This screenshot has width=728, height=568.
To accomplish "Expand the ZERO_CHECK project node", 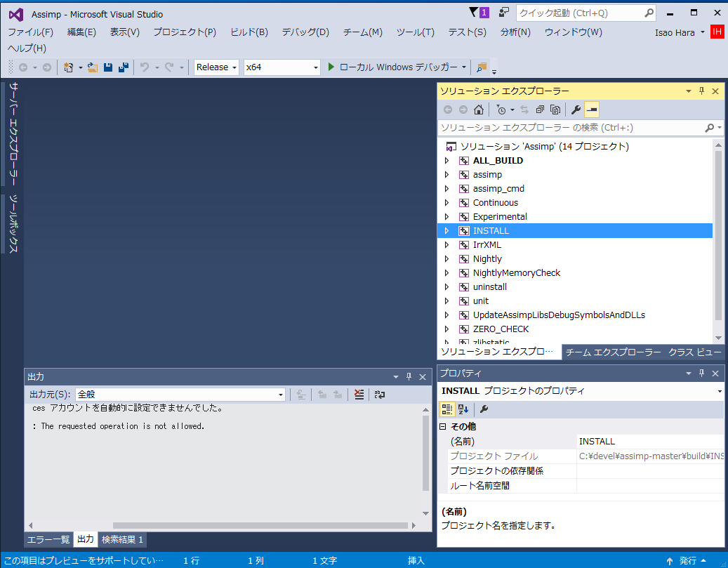I will 446,329.
